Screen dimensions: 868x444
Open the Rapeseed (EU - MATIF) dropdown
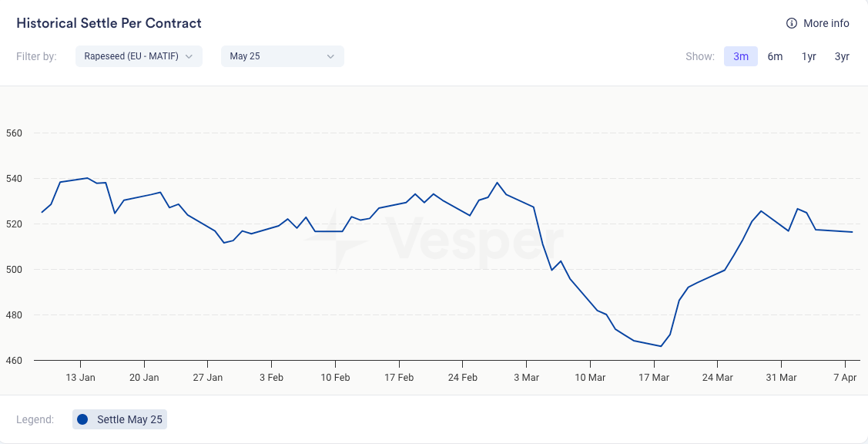(x=139, y=56)
